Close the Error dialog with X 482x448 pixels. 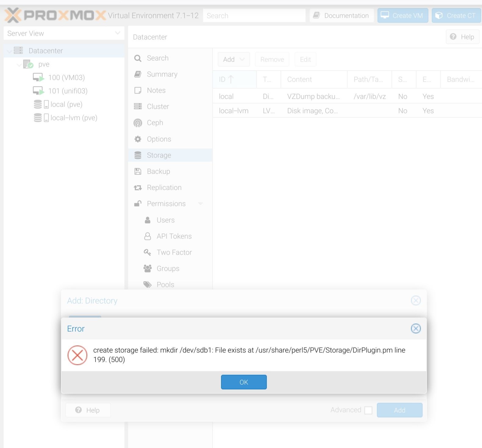coord(416,328)
